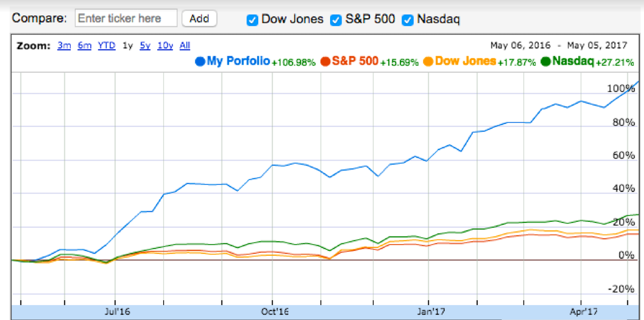
Task: Switch zoom to 10y
Action: coord(165,46)
